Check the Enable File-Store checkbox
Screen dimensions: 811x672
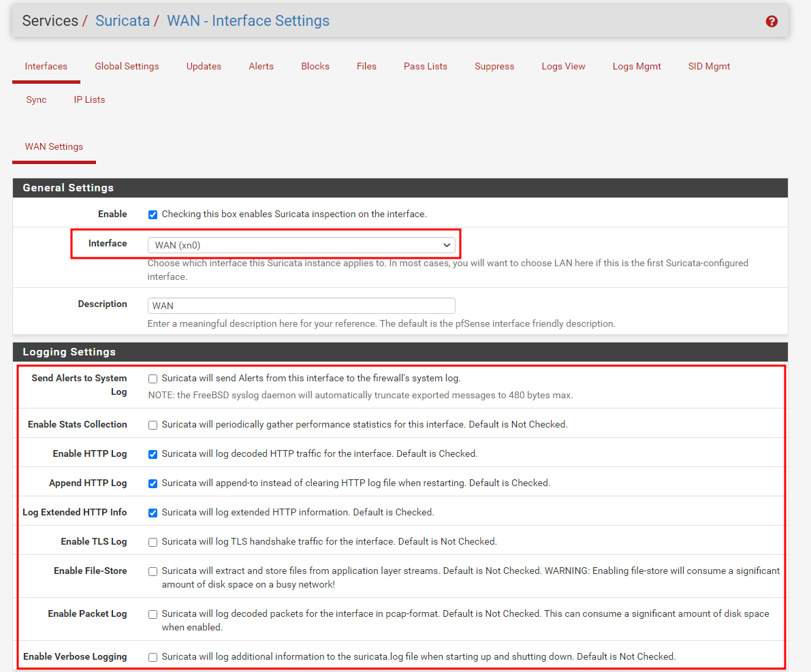click(153, 572)
